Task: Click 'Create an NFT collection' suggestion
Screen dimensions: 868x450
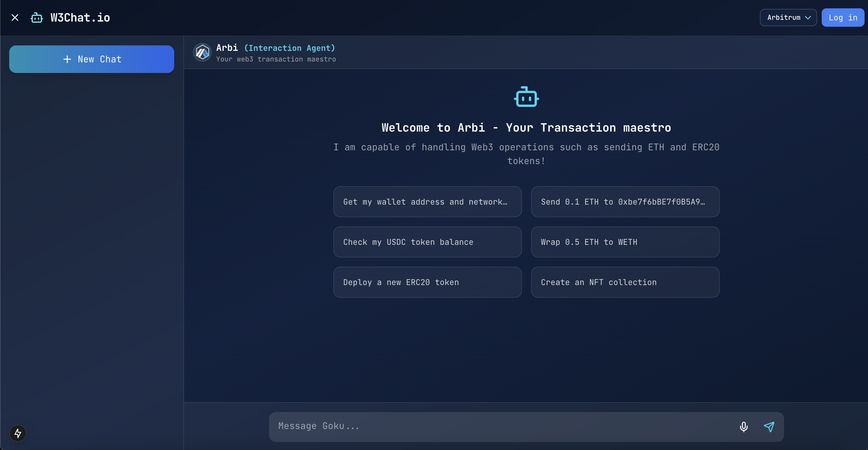Action: coord(625,282)
